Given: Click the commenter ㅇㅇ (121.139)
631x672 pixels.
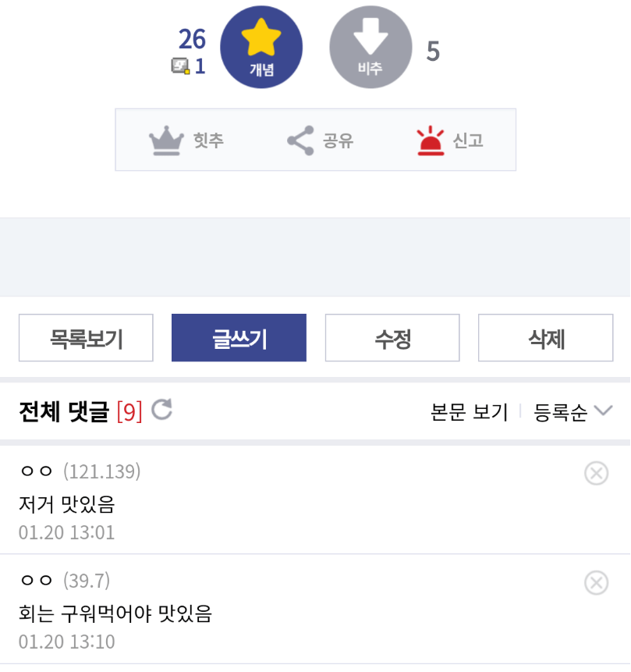Looking at the screenshot, I should (80, 471).
